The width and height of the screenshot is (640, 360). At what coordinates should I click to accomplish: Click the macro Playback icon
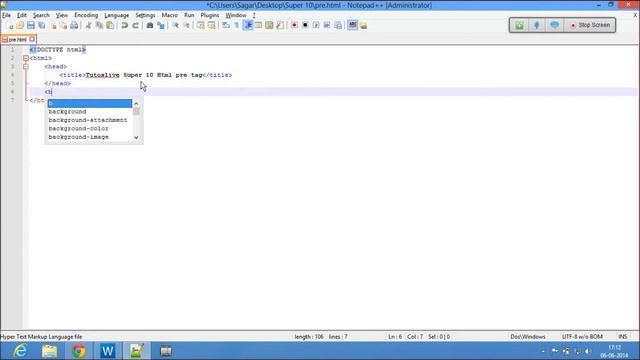tap(316, 25)
